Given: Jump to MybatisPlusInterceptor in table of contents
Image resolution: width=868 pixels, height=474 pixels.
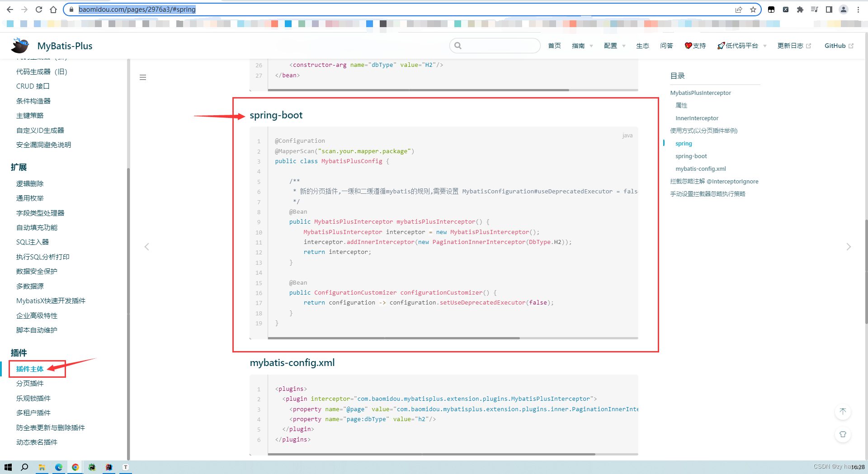Looking at the screenshot, I should 700,93.
